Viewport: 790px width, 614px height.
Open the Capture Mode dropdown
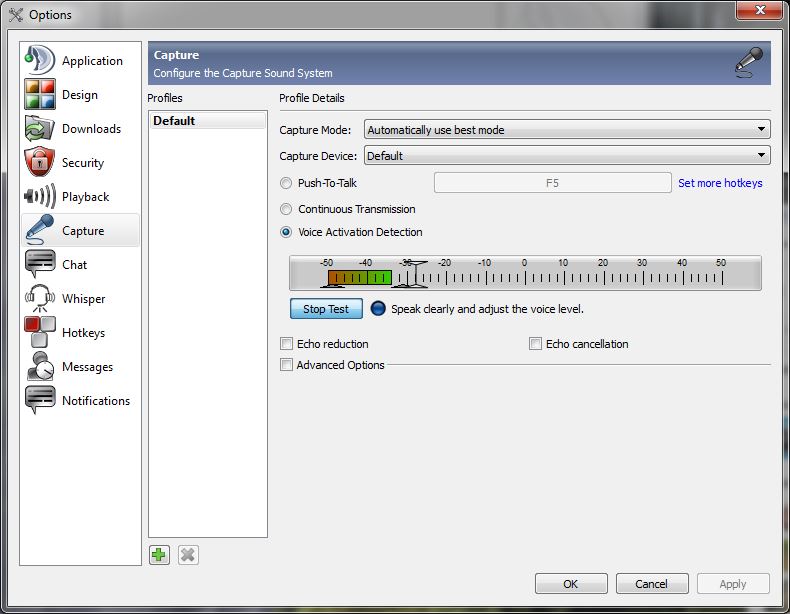tap(567, 129)
